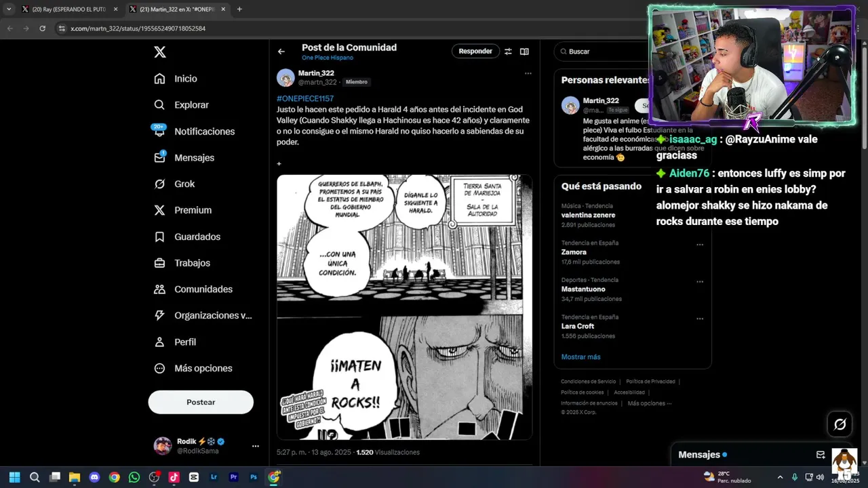Open Guardados bookmarks
This screenshot has height=488, width=868.
186,237
